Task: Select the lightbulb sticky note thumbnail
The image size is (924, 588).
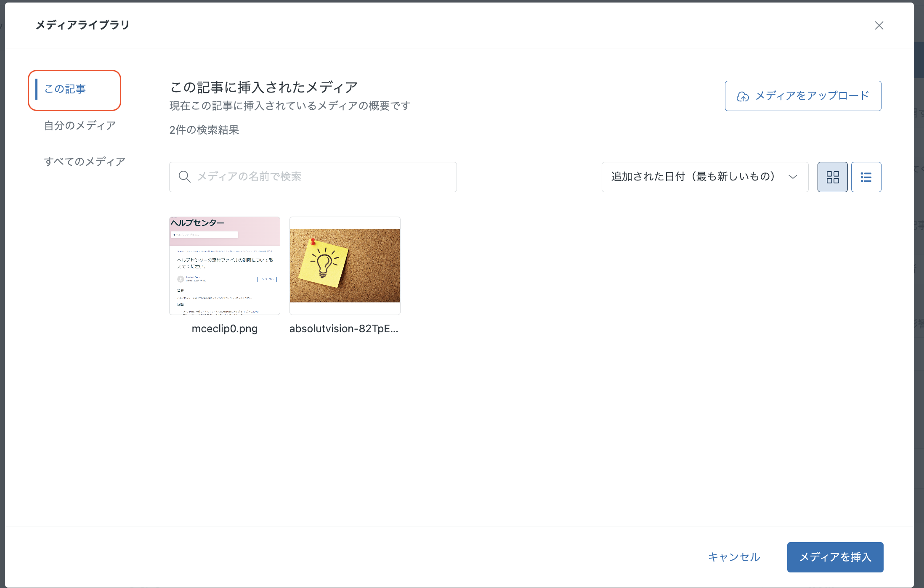Action: click(x=345, y=265)
